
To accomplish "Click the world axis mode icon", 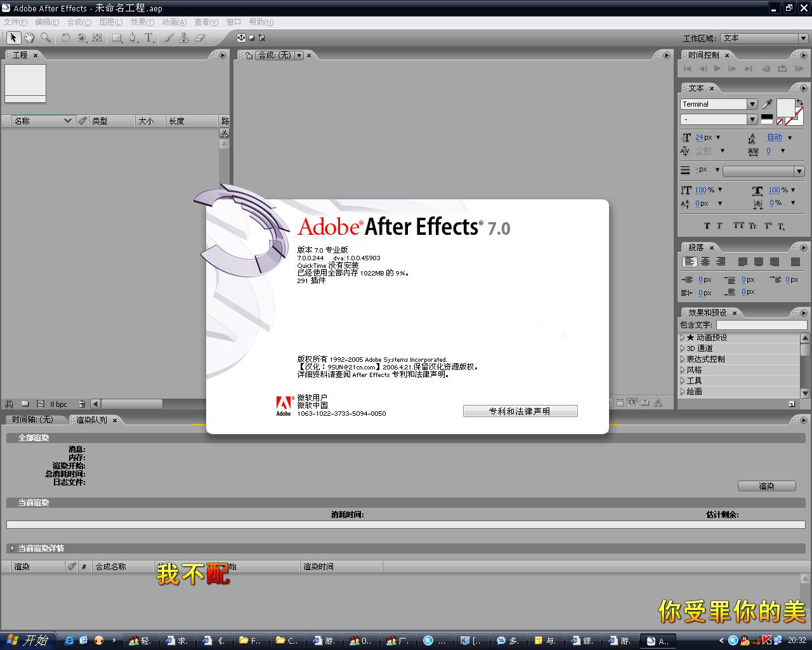I will (251, 38).
